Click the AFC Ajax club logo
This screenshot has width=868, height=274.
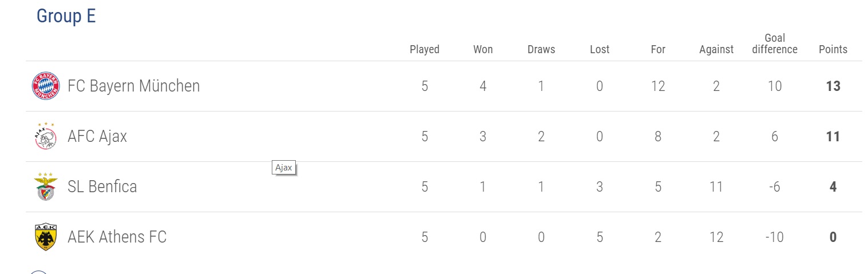click(x=46, y=136)
